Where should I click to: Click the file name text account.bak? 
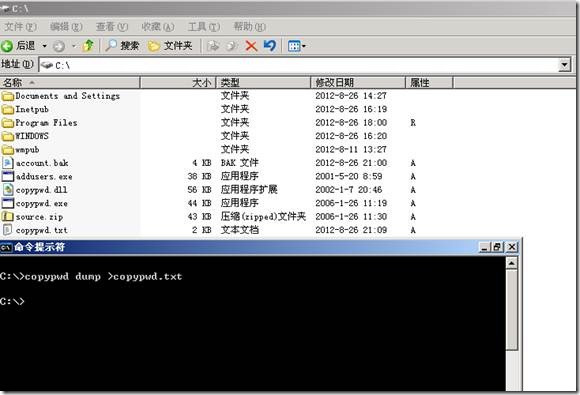click(x=42, y=163)
